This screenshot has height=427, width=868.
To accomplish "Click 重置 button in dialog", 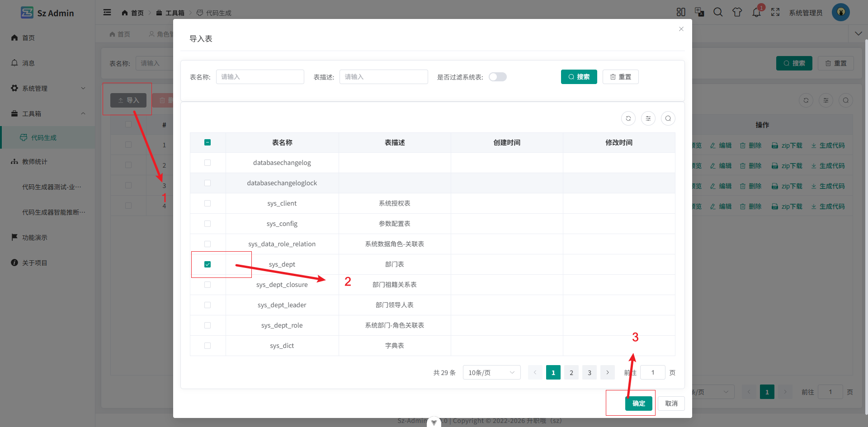I will pyautogui.click(x=621, y=77).
